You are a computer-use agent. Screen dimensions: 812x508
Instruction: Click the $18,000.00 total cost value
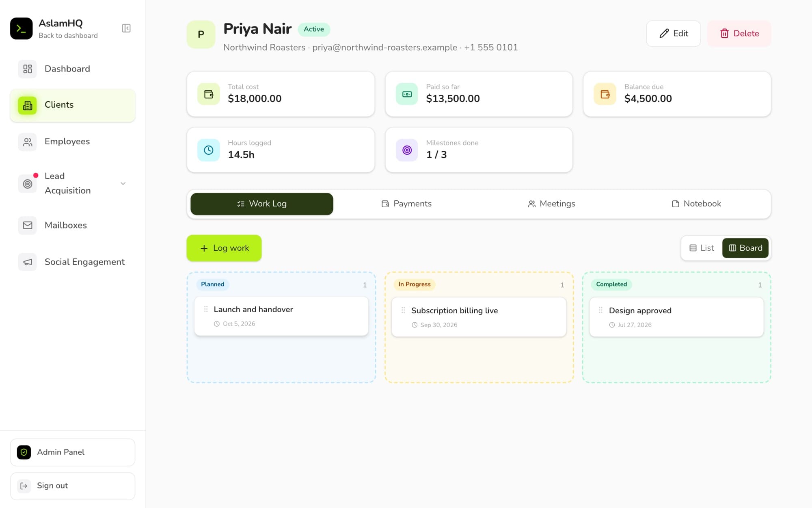click(255, 99)
